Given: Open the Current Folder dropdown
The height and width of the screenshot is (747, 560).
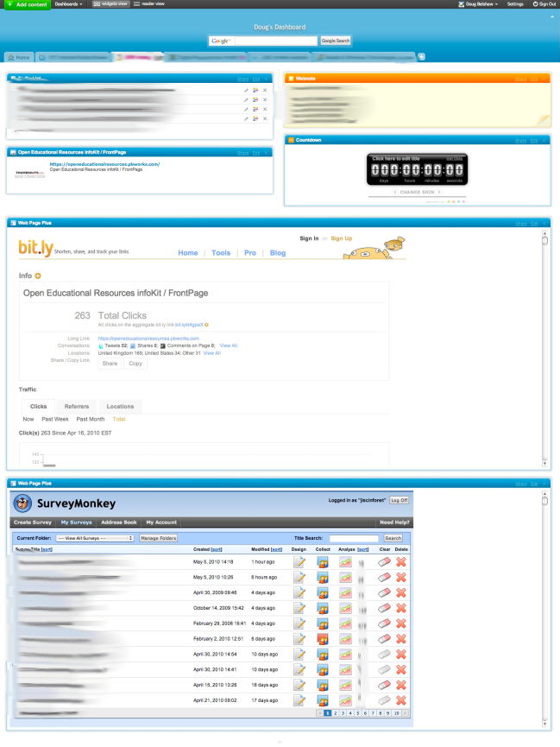Looking at the screenshot, I should (95, 538).
